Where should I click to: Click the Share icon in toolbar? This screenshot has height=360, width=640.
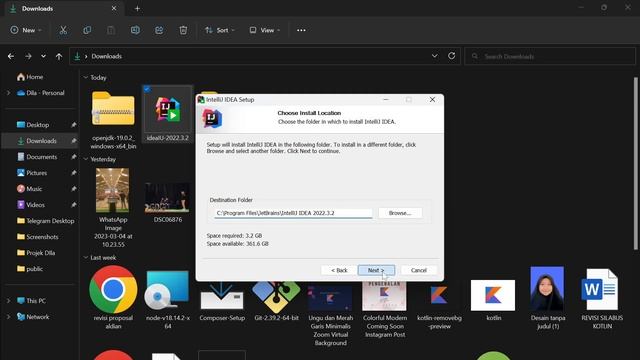[x=159, y=30]
